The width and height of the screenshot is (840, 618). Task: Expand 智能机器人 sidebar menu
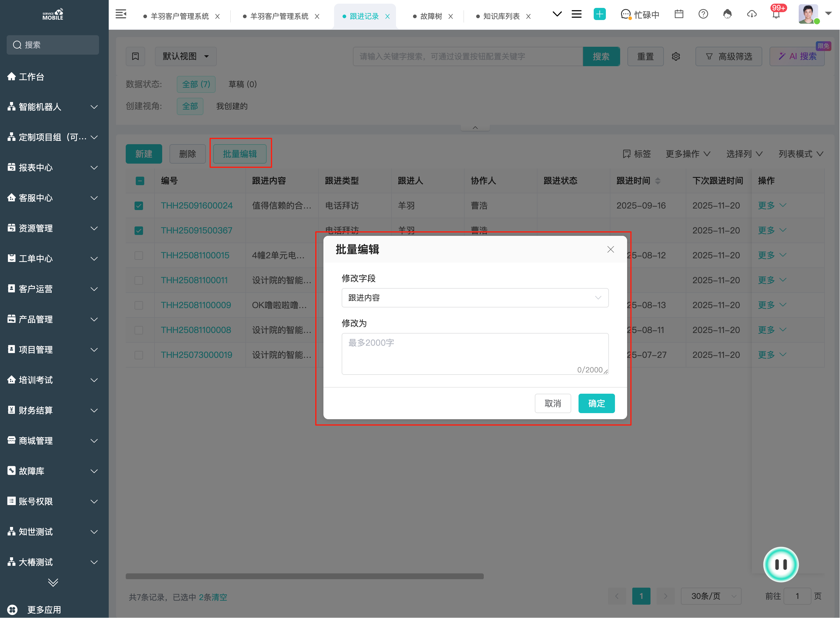(53, 107)
